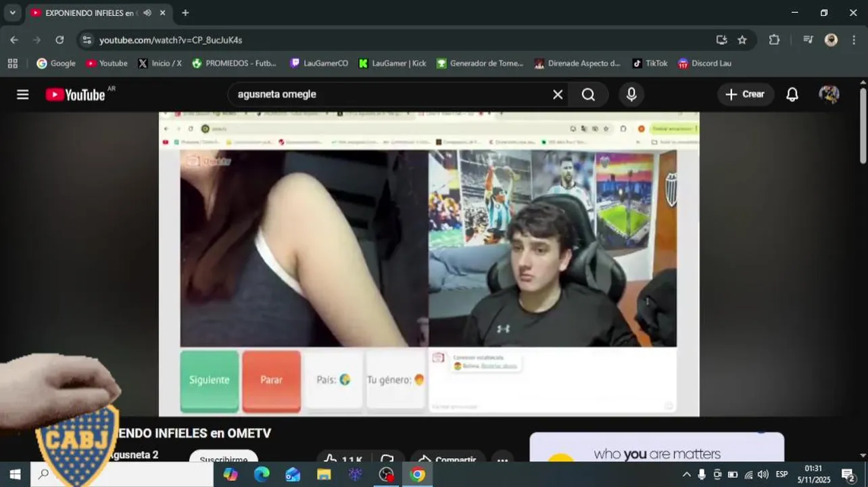Viewport: 868px width, 487px height.
Task: Bookmark this page with the star
Action: pyautogui.click(x=742, y=40)
